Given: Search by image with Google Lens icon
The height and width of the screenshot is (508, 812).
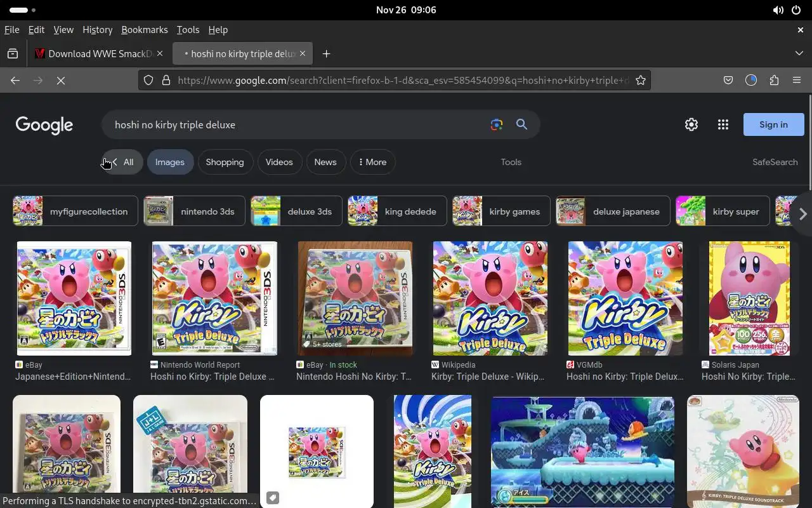Looking at the screenshot, I should (497, 124).
